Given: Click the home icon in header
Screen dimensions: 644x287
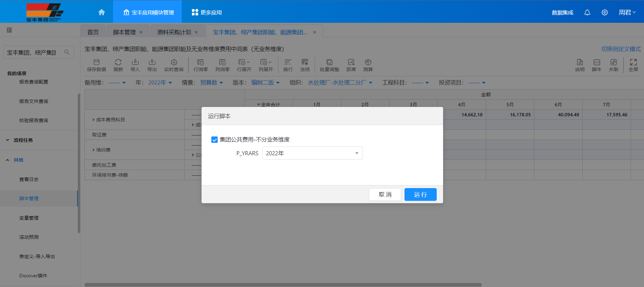Looking at the screenshot, I should click(102, 12).
